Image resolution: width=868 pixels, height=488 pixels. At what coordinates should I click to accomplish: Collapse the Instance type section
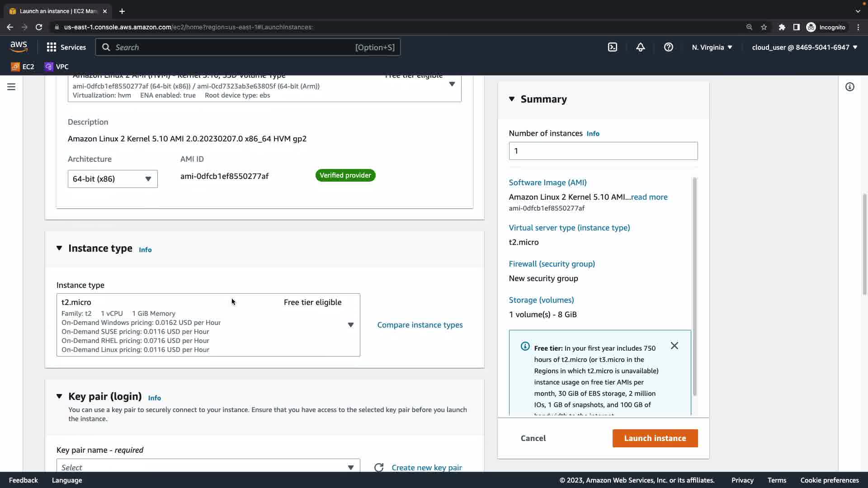[59, 248]
